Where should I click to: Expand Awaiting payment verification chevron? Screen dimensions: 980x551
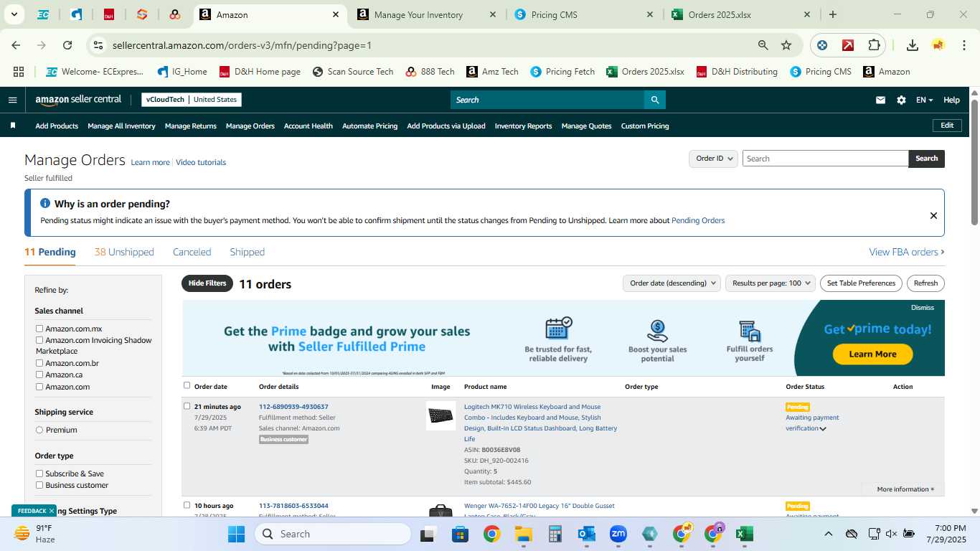coord(823,429)
